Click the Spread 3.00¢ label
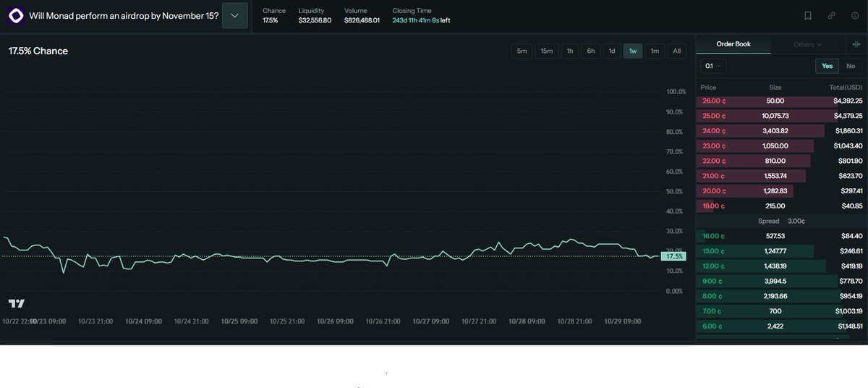Viewport: 868px width, 388px height. (x=781, y=221)
